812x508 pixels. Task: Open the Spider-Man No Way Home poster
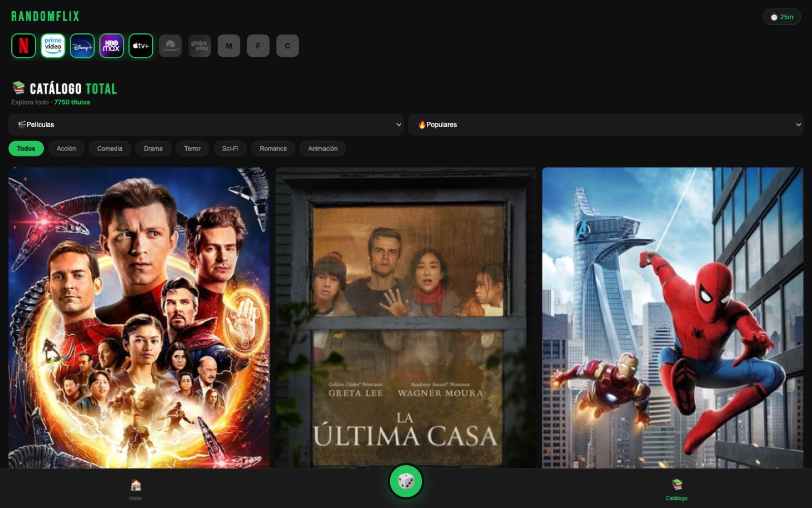click(x=139, y=318)
